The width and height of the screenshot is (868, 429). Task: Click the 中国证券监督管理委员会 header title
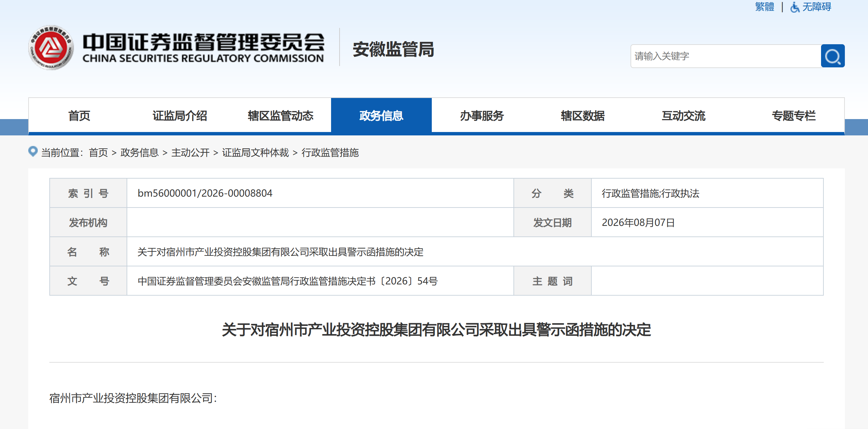click(x=203, y=42)
